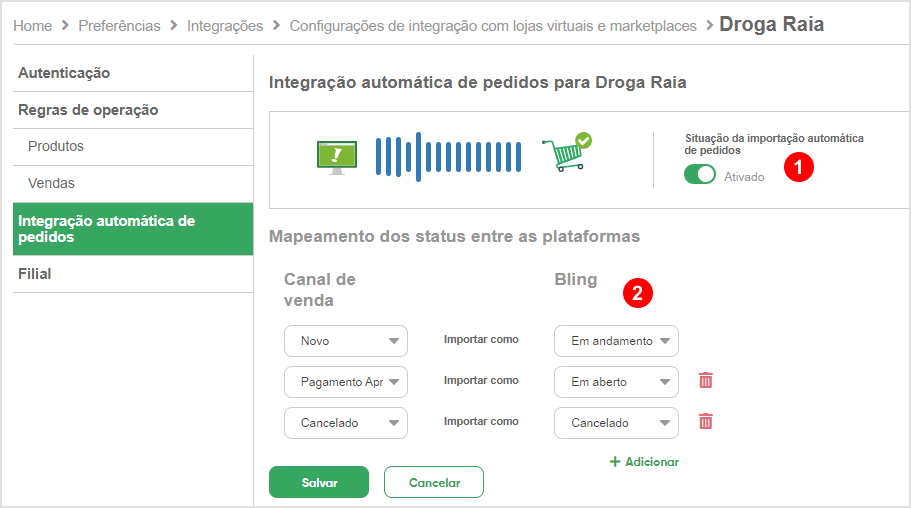911x508 pixels.
Task: Open the Em andamento Bling status dropdown
Action: pyautogui.click(x=616, y=341)
